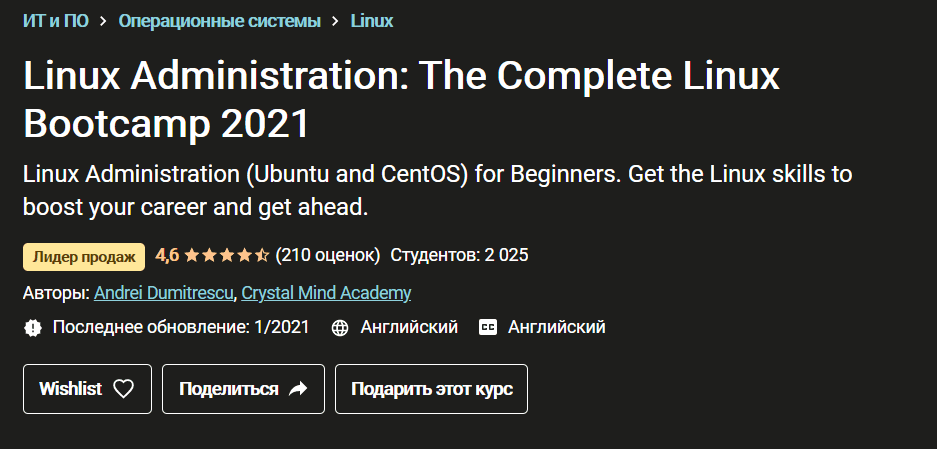Click the globe language icon
Viewport: 937px width, 449px height.
click(340, 327)
